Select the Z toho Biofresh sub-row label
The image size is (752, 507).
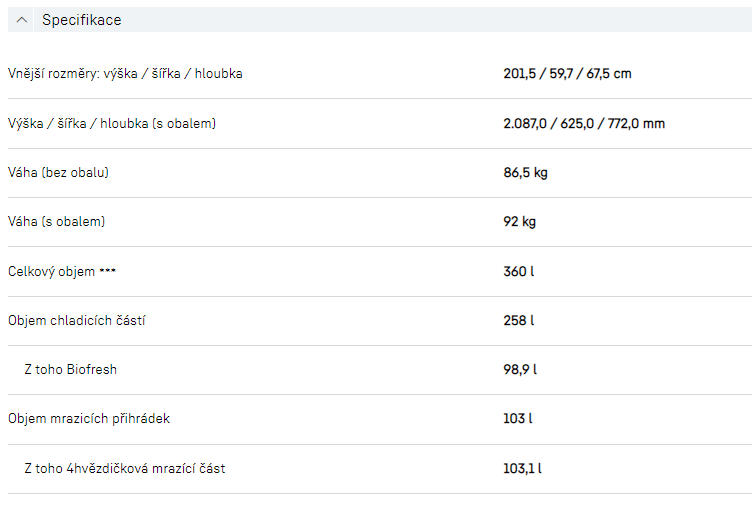[70, 370]
